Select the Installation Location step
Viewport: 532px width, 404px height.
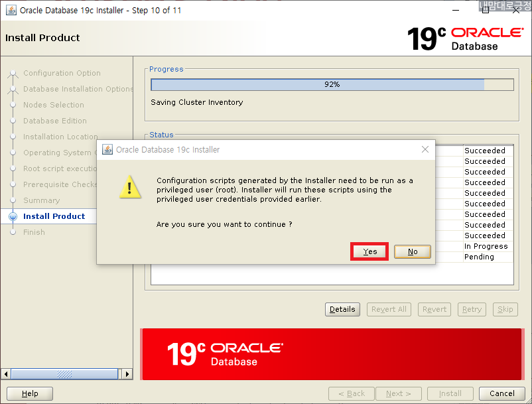[x=60, y=137]
